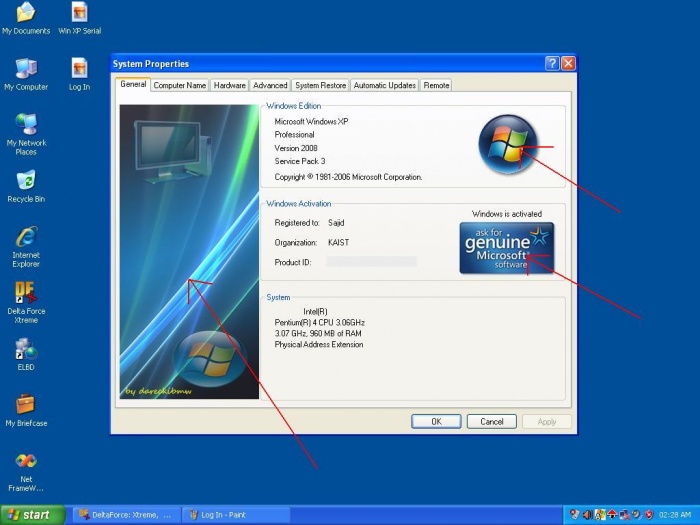Select the My Network Places icon
700x525 pixels.
26,134
